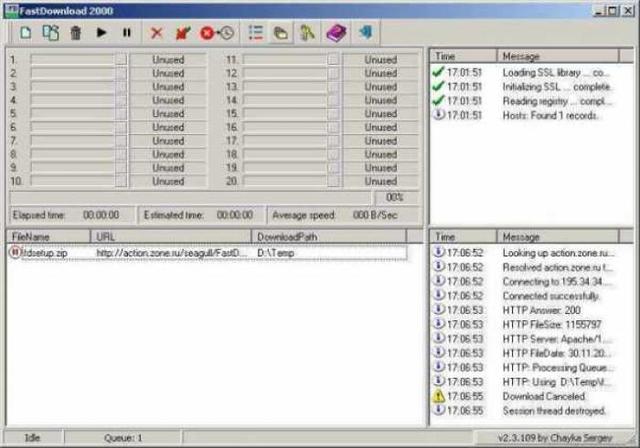
Task: Delete the selected download via trash can icon
Action: pos(76,33)
